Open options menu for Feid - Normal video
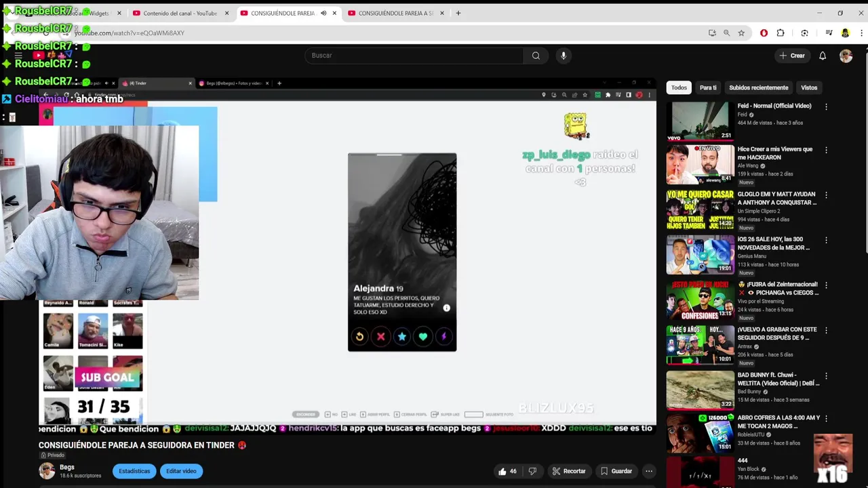The width and height of the screenshot is (868, 488). click(x=826, y=106)
